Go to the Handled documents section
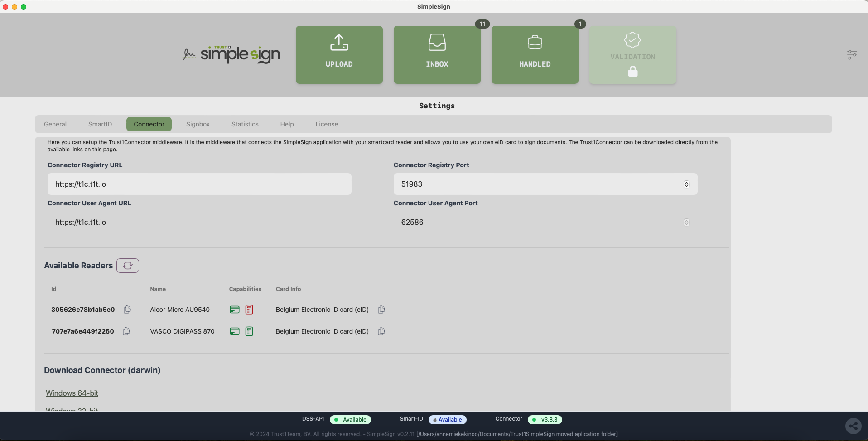Image resolution: width=868 pixels, height=441 pixels. (x=535, y=55)
